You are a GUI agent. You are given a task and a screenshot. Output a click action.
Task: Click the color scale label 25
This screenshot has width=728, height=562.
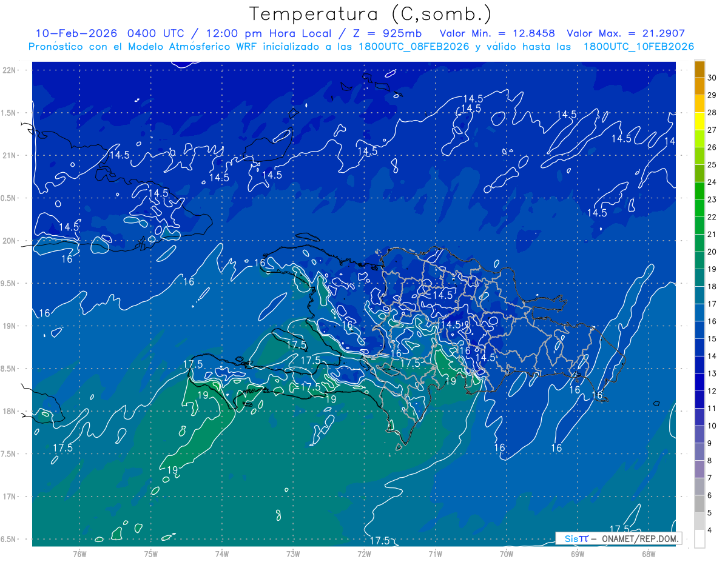[x=712, y=164]
